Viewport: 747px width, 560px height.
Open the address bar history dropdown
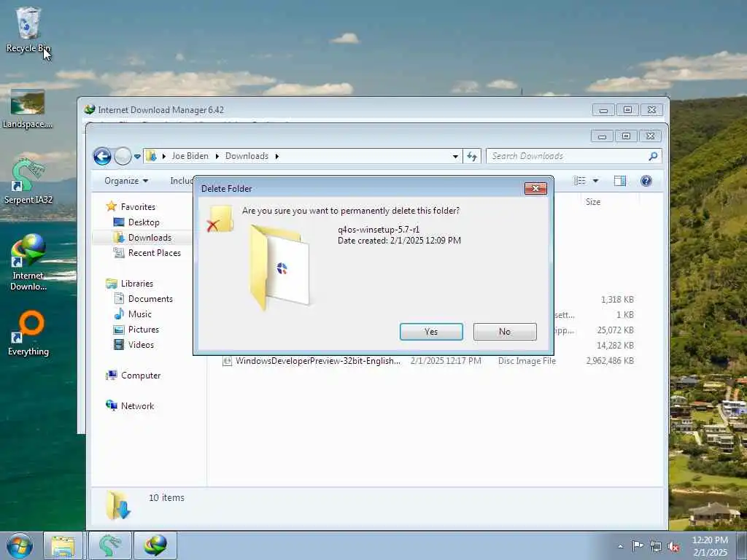tap(455, 156)
